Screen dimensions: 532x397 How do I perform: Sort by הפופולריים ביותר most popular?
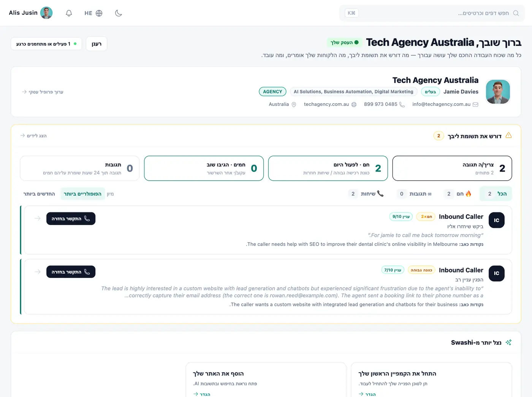[x=82, y=194]
